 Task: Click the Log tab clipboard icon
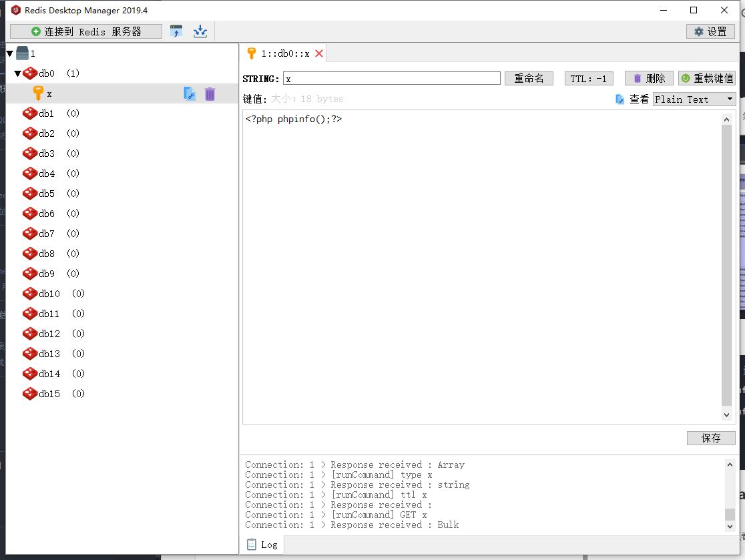click(252, 545)
